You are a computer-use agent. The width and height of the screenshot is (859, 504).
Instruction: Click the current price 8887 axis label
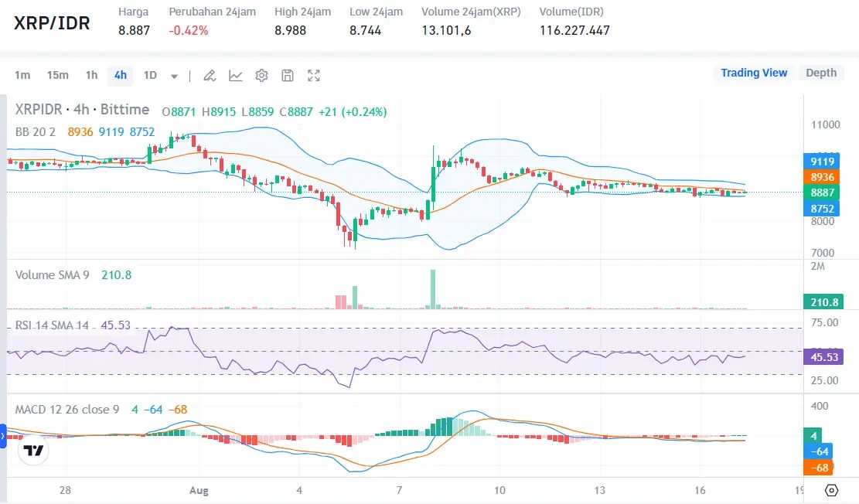[x=821, y=192]
